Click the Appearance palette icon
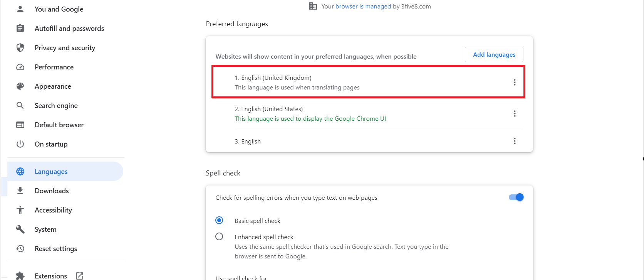The height and width of the screenshot is (280, 644). point(20,86)
